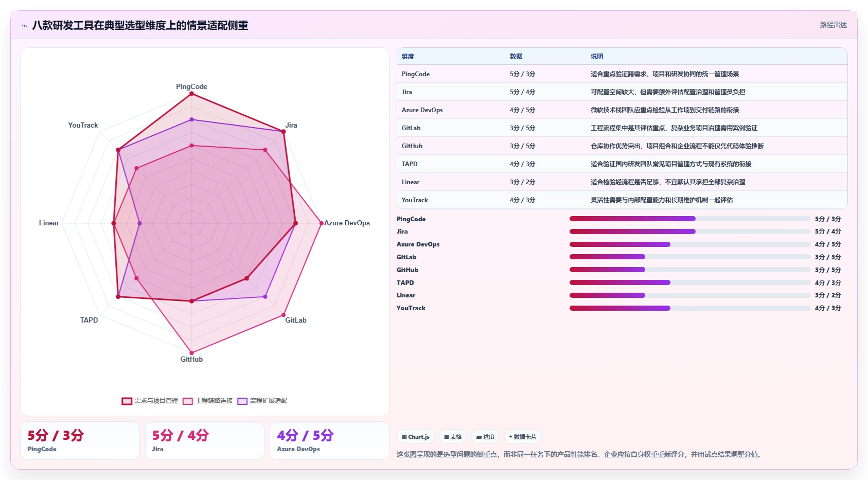Viewport: 868px width, 480px height.
Task: Click the TAPD axis label on the radar
Action: coord(89,320)
